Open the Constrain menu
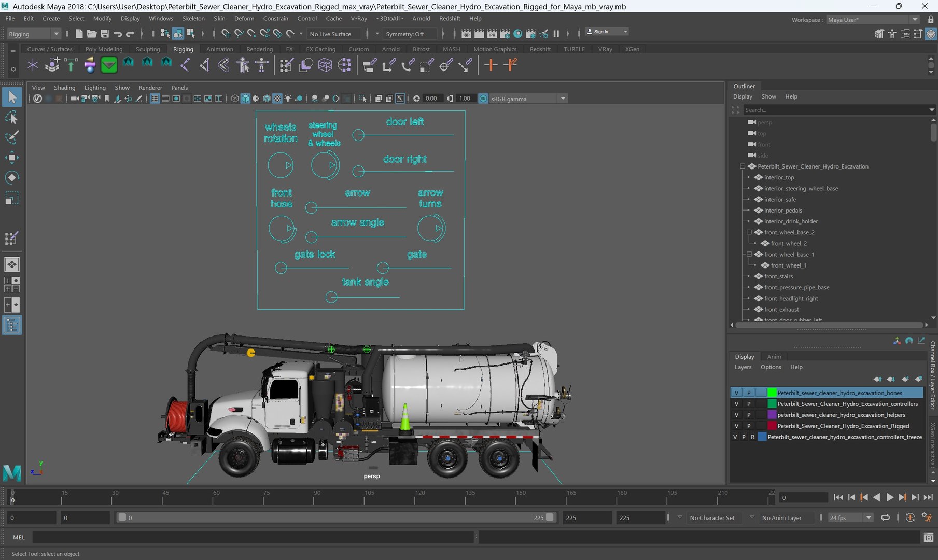The width and height of the screenshot is (938, 560). coord(275,18)
